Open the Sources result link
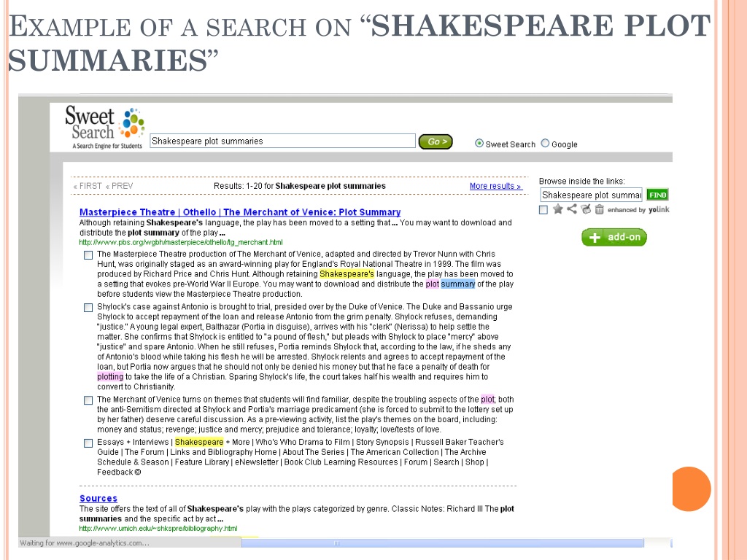 tap(98, 498)
